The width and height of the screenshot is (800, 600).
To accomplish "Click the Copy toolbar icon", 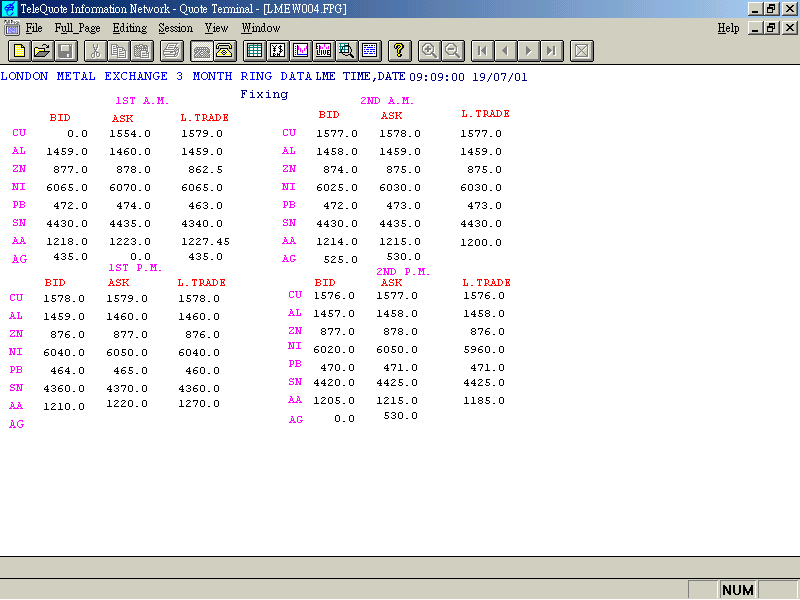I will [118, 51].
